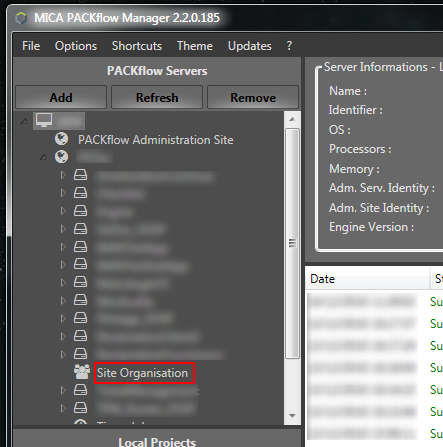
Task: Click the globe icon beside PACKflow Administration Site
Action: tap(62, 139)
